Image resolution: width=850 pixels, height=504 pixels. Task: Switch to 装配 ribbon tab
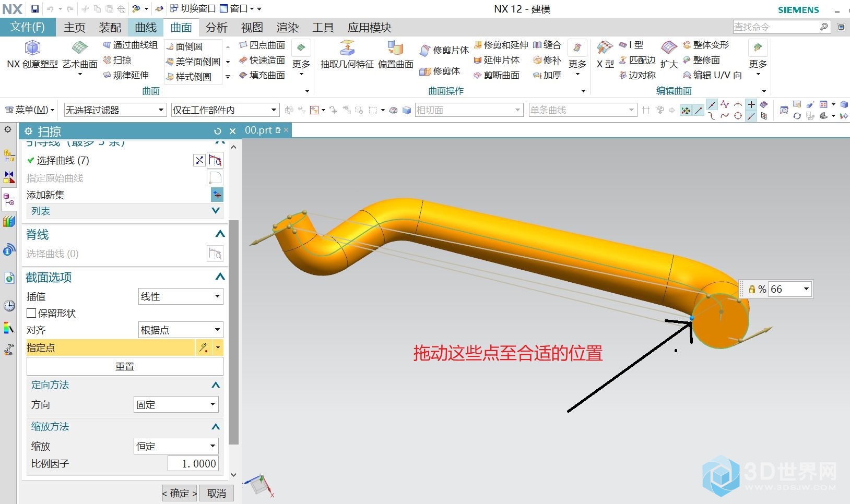coord(110,27)
